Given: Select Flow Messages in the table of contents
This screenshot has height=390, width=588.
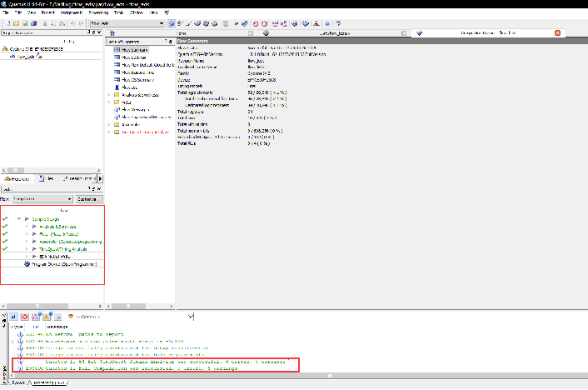Looking at the screenshot, I should tap(136, 110).
